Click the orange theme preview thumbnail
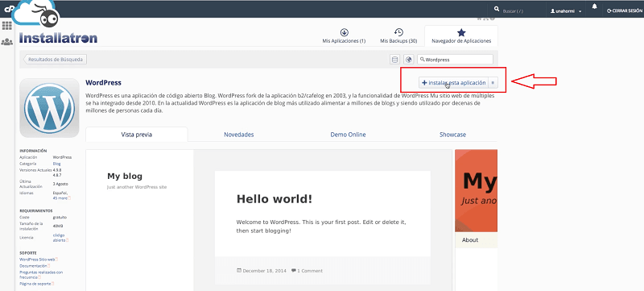Screen dimensions: 644x291 click(476, 191)
